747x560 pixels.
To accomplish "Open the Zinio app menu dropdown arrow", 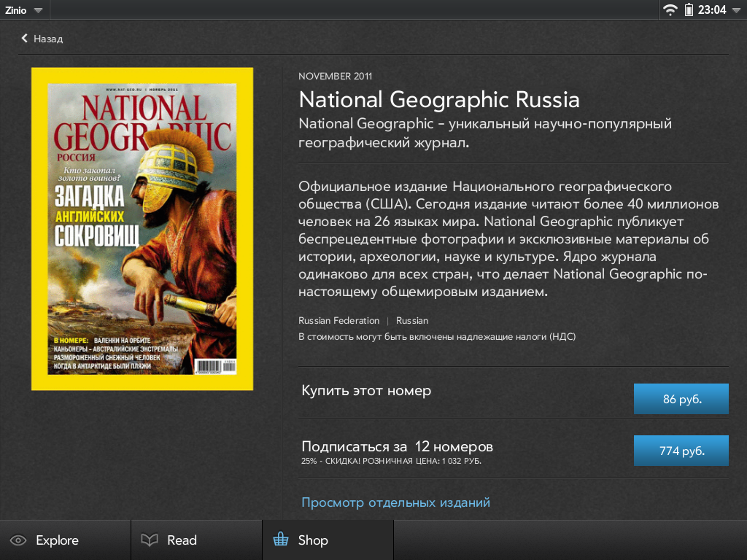I will pyautogui.click(x=37, y=10).
